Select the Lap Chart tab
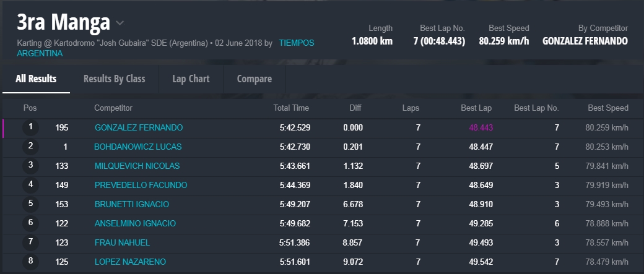 [x=191, y=79]
